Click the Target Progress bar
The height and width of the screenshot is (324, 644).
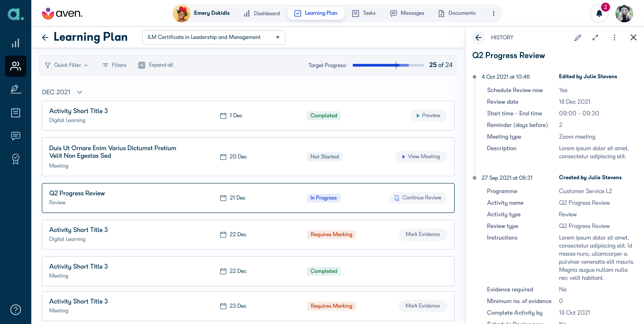click(388, 65)
